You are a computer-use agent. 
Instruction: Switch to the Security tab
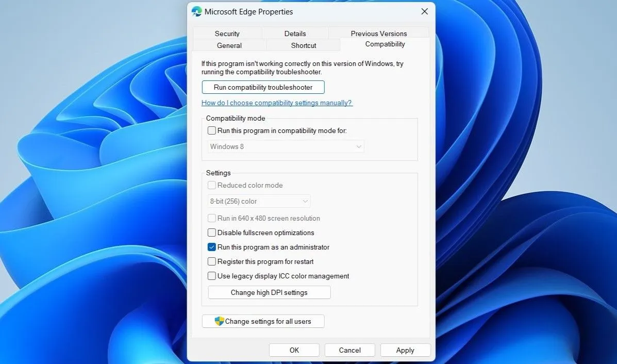point(227,34)
